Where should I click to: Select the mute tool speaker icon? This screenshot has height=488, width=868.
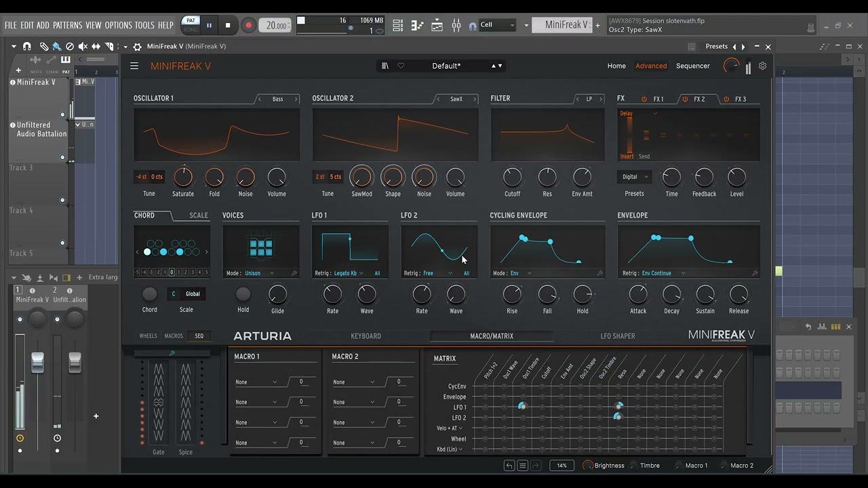coord(83,47)
